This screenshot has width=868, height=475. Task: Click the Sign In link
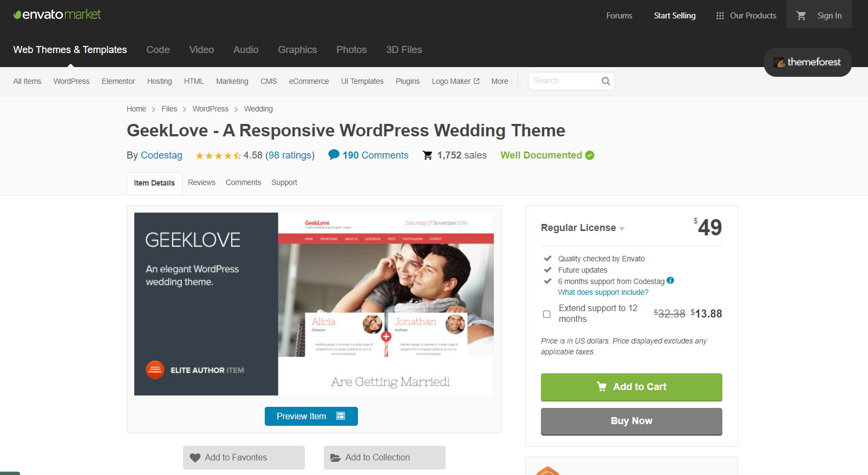830,16
